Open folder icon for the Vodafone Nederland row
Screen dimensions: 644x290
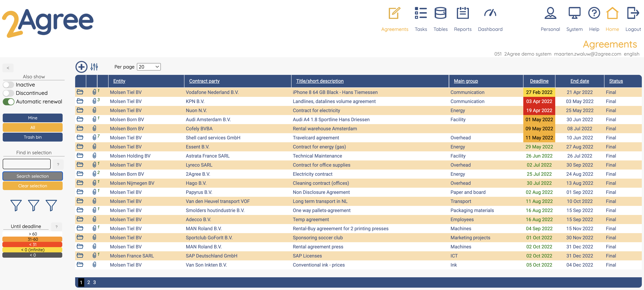pyautogui.click(x=80, y=92)
